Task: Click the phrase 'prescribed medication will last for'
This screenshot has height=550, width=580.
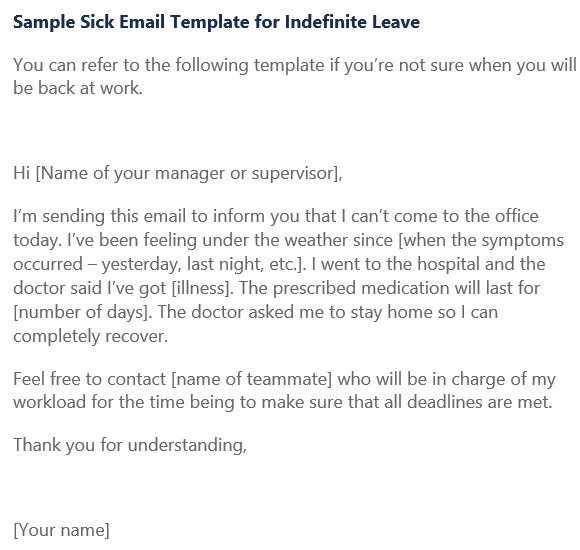Action: [x=406, y=289]
